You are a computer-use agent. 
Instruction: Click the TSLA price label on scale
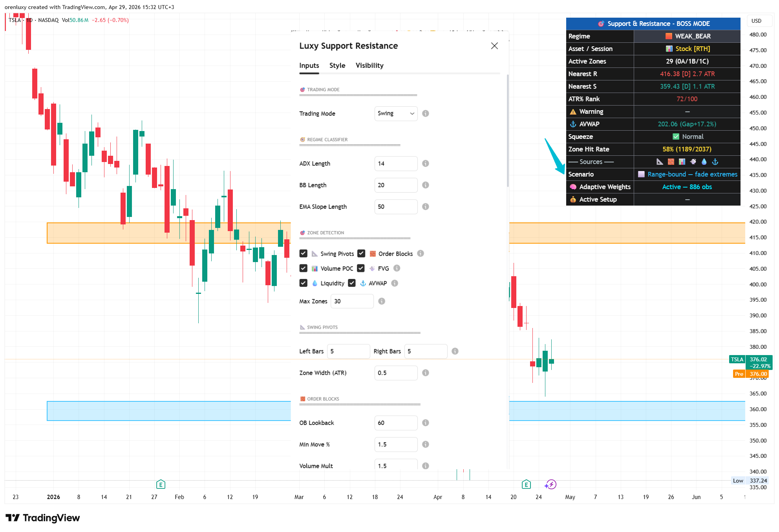click(x=750, y=363)
